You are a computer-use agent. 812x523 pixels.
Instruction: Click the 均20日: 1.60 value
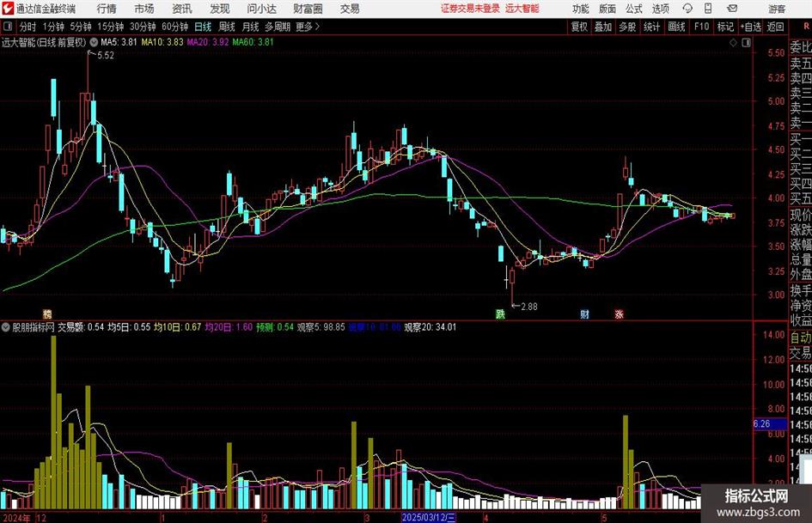pyautogui.click(x=229, y=327)
